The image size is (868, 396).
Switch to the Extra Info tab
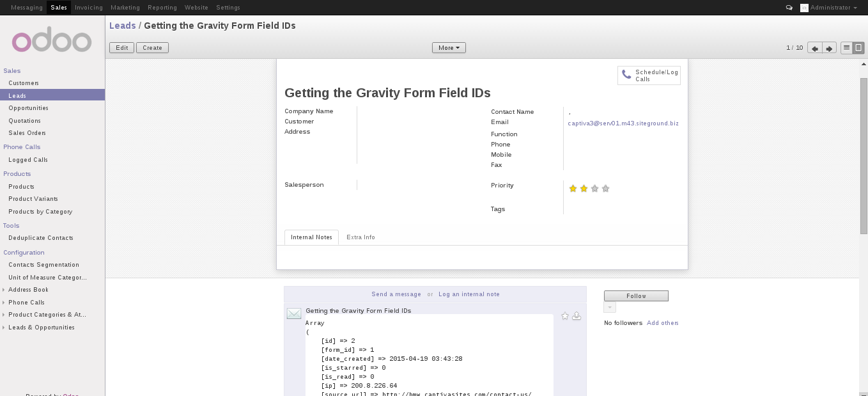click(360, 237)
